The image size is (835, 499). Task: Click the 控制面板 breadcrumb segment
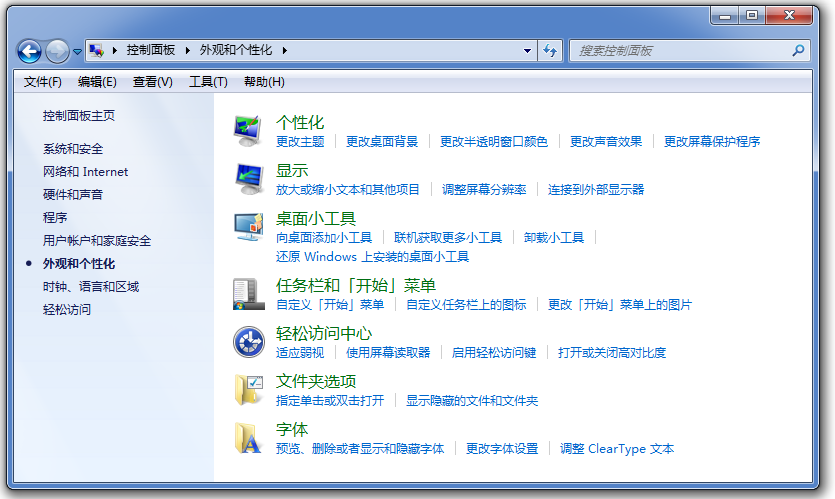click(x=151, y=50)
